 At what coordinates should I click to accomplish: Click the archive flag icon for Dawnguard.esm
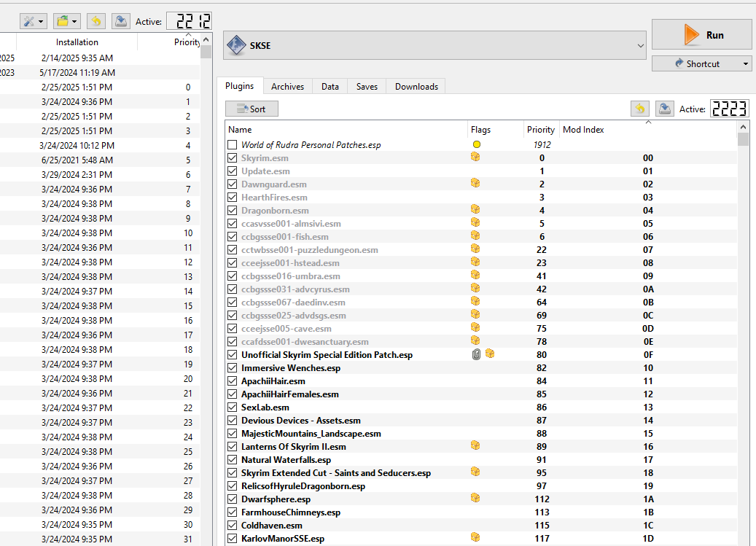(x=475, y=183)
